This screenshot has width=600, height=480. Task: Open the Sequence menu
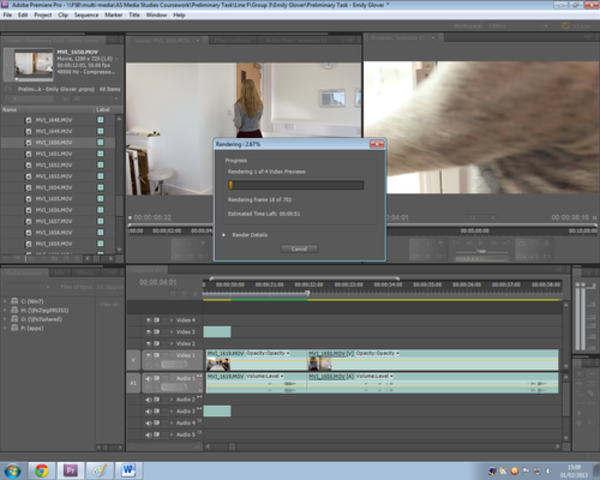[86, 15]
